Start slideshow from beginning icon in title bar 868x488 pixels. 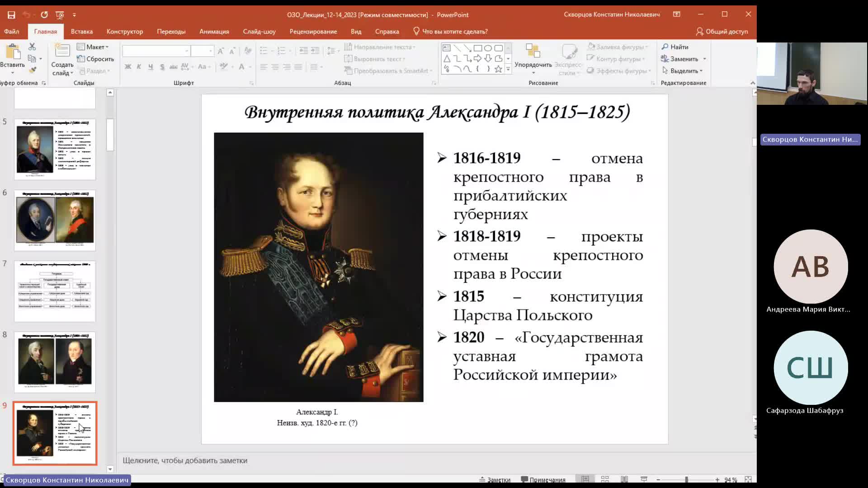click(x=60, y=15)
